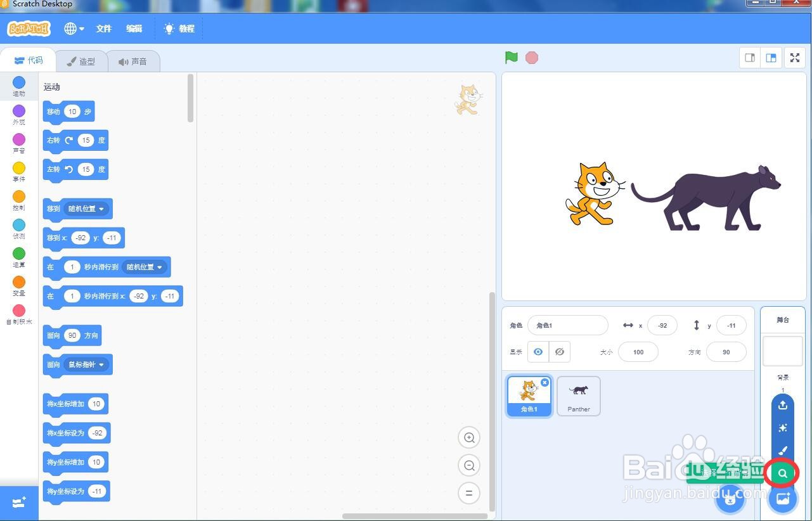The image size is (812, 521).
Task: Open the 文件 menu
Action: tap(104, 29)
